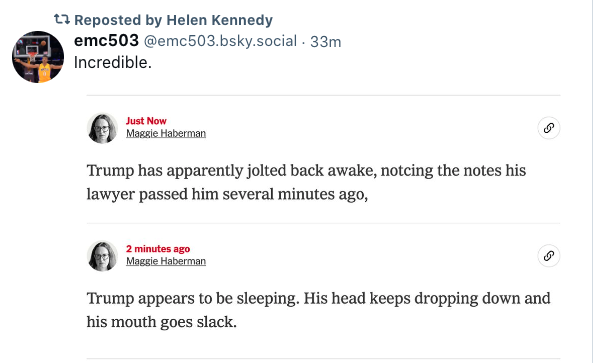594x363 pixels.
Task: Click 'Reposted by' text next to arrows
Action: pyautogui.click(x=118, y=20)
